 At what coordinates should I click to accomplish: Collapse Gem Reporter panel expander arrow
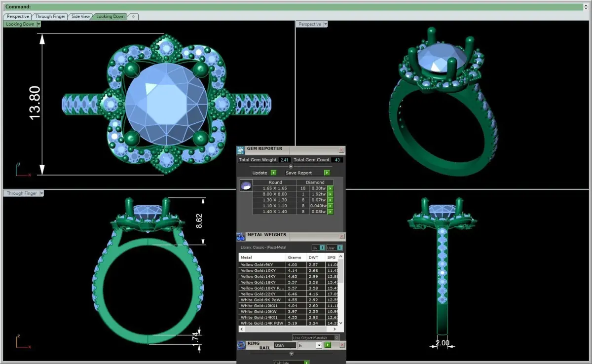291,166
